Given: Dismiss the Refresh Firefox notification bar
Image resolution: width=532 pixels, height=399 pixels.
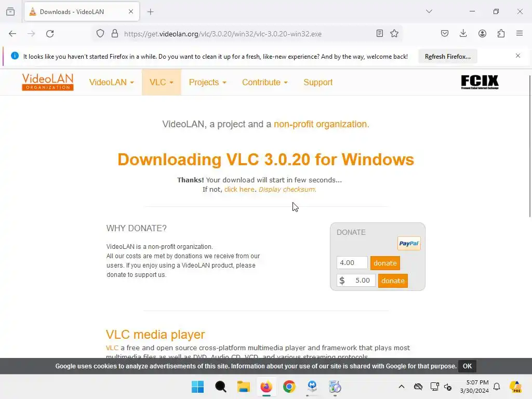Looking at the screenshot, I should [518, 56].
